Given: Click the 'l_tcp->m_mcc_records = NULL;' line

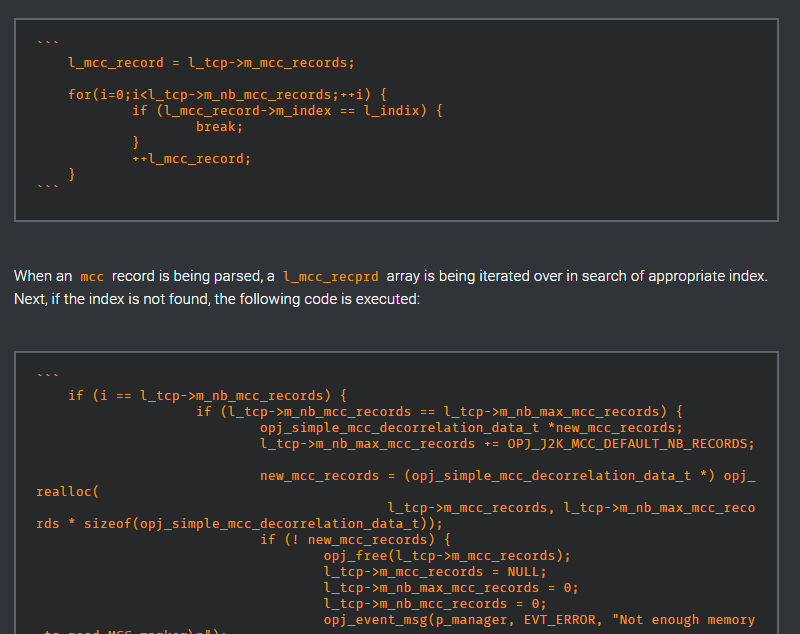Looking at the screenshot, I should pos(435,571).
